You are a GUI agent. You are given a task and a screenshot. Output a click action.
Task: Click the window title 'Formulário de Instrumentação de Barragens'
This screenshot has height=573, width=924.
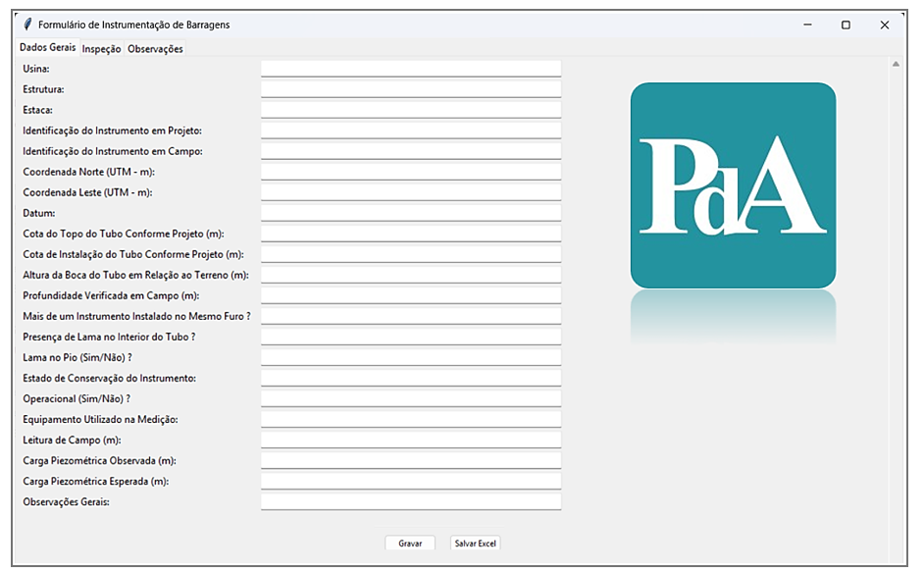pyautogui.click(x=133, y=25)
